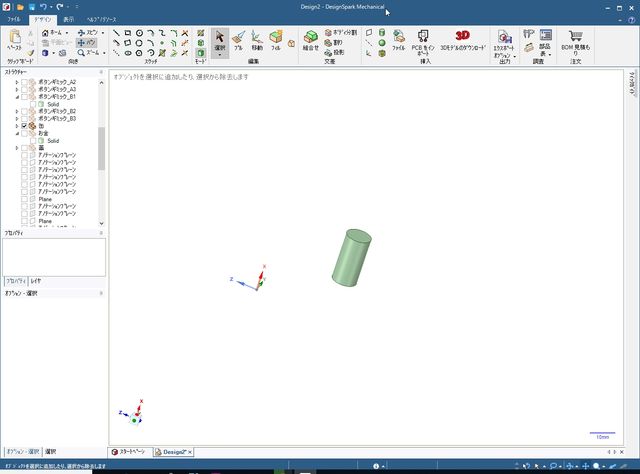This screenshot has width=640, height=474.
Task: Toggle visibility checkbox for ボタンギミック_A2
Action: coord(24,82)
